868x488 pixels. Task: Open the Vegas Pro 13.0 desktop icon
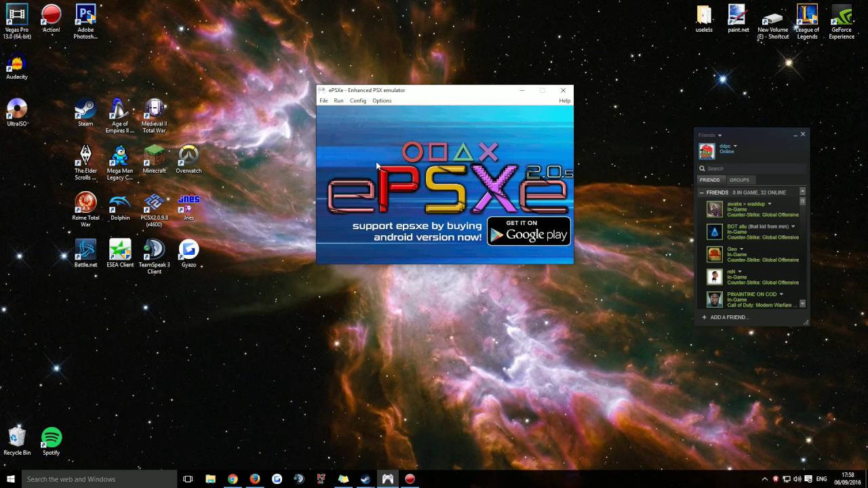coord(16,21)
